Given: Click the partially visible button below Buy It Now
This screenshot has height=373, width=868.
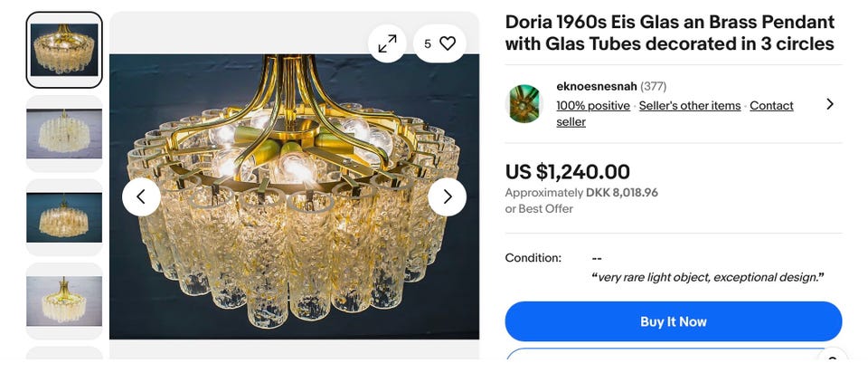Looking at the screenshot, I should [x=673, y=360].
